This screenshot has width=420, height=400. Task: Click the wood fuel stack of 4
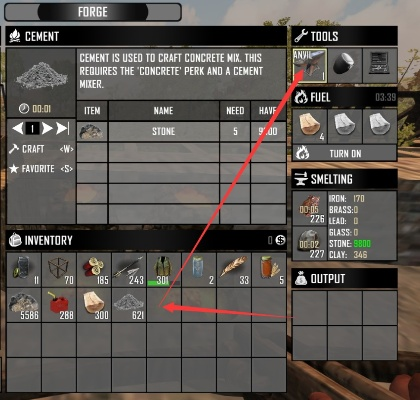[x=310, y=126]
